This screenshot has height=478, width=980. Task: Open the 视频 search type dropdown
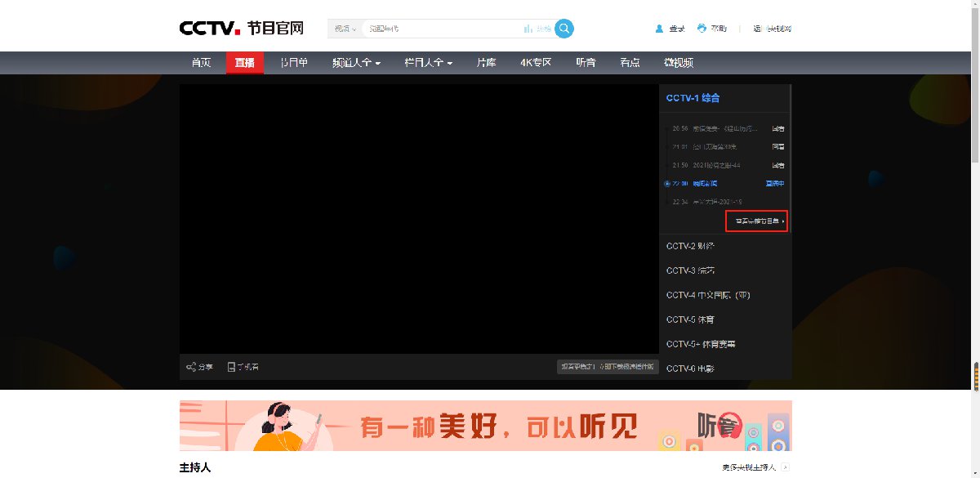click(x=345, y=29)
